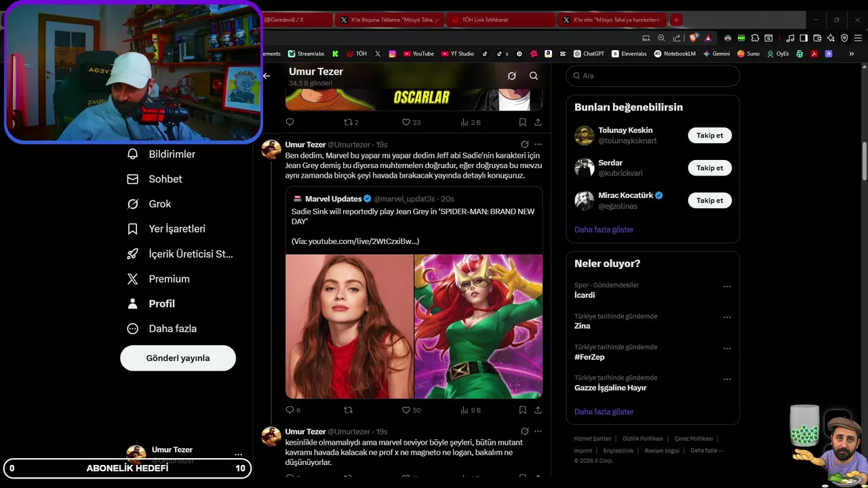
Task: Click the page vertical scrollbar thumb
Action: pyautogui.click(x=864, y=161)
